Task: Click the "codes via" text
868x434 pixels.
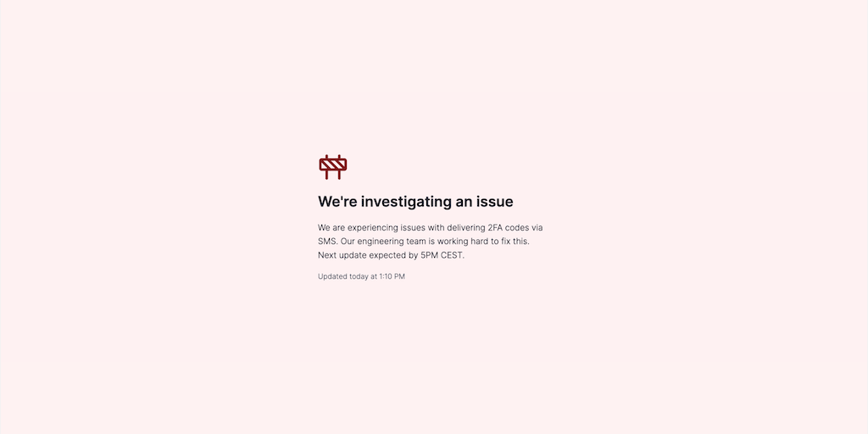Action: pos(524,227)
